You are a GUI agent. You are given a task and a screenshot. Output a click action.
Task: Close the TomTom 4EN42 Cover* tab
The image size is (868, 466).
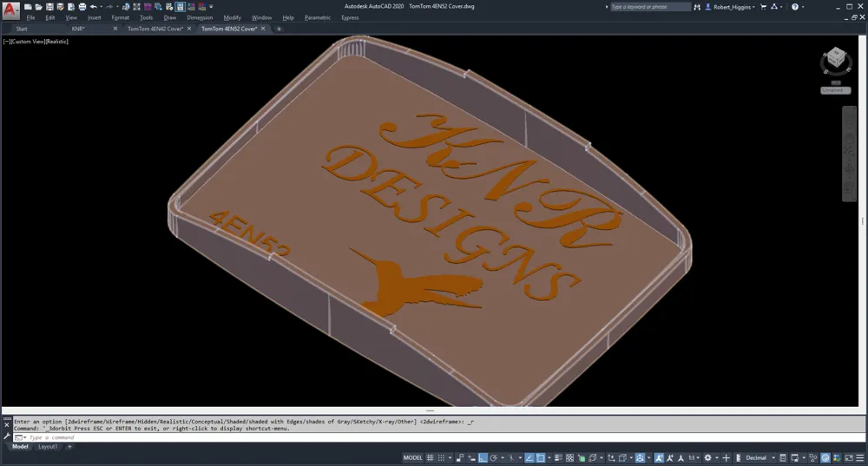click(189, 29)
